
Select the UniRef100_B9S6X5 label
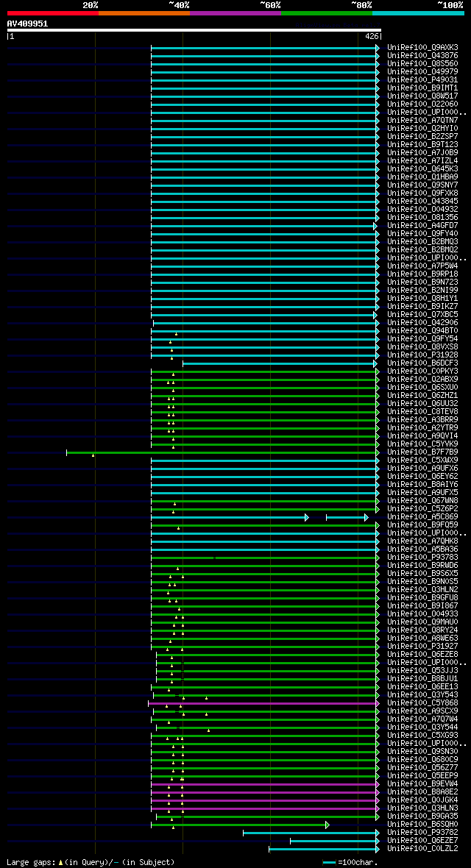(x=422, y=573)
